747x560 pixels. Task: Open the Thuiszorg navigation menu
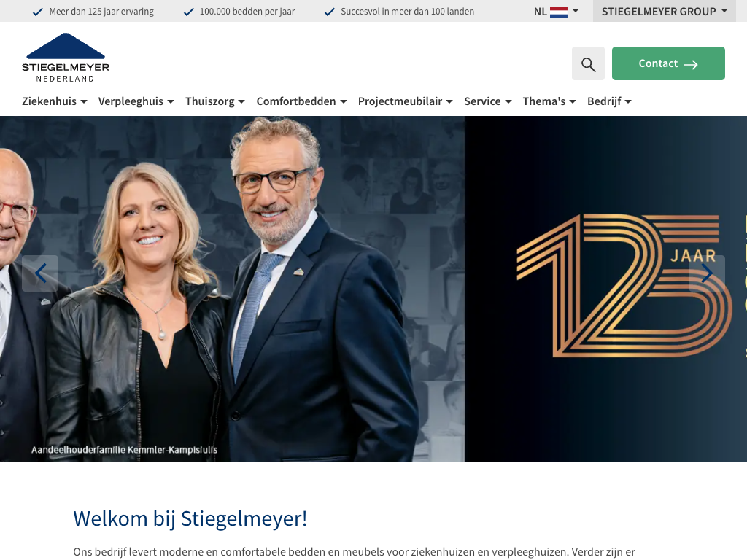(215, 101)
